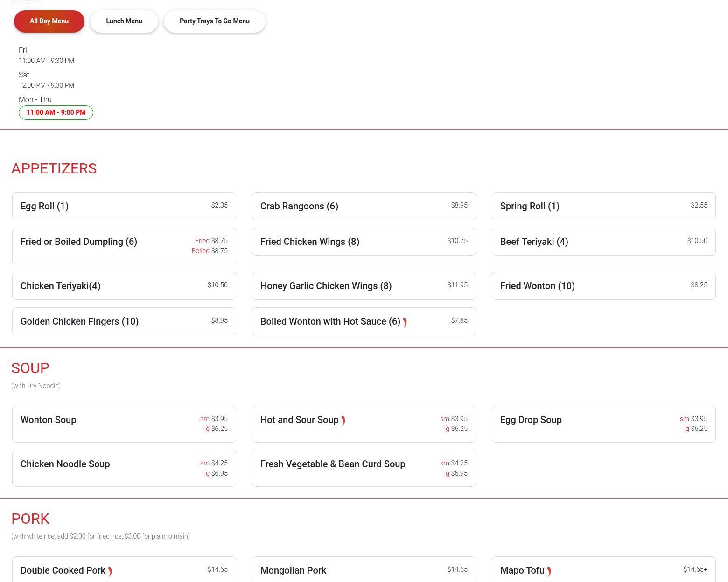Choose Golden Chicken Fingers (10)
The height and width of the screenshot is (582, 728).
124,321
